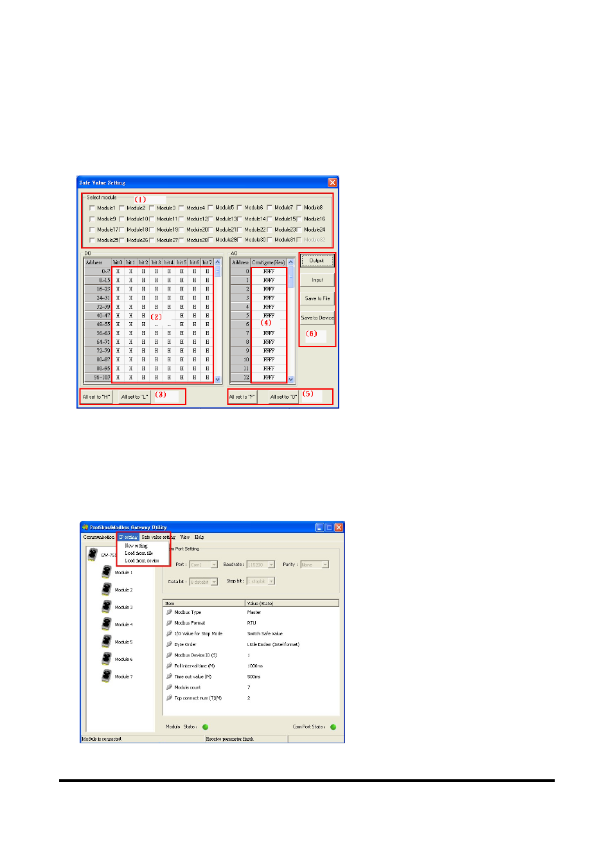Click the pencil icon beside Modbus Format

169,622
